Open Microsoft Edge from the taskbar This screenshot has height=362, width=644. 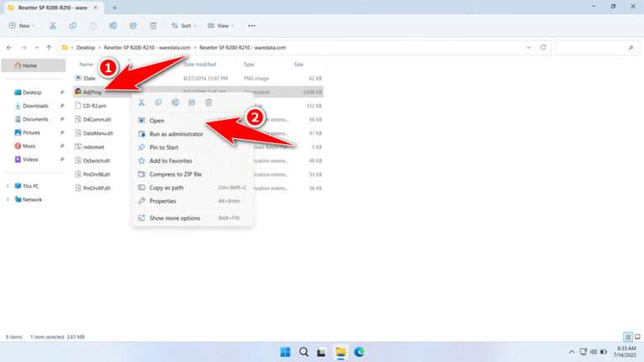(359, 352)
